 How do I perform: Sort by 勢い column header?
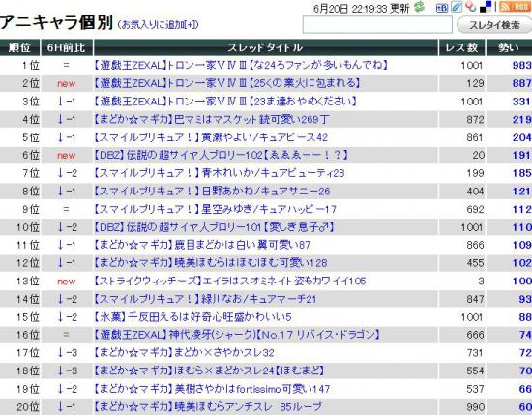509,47
